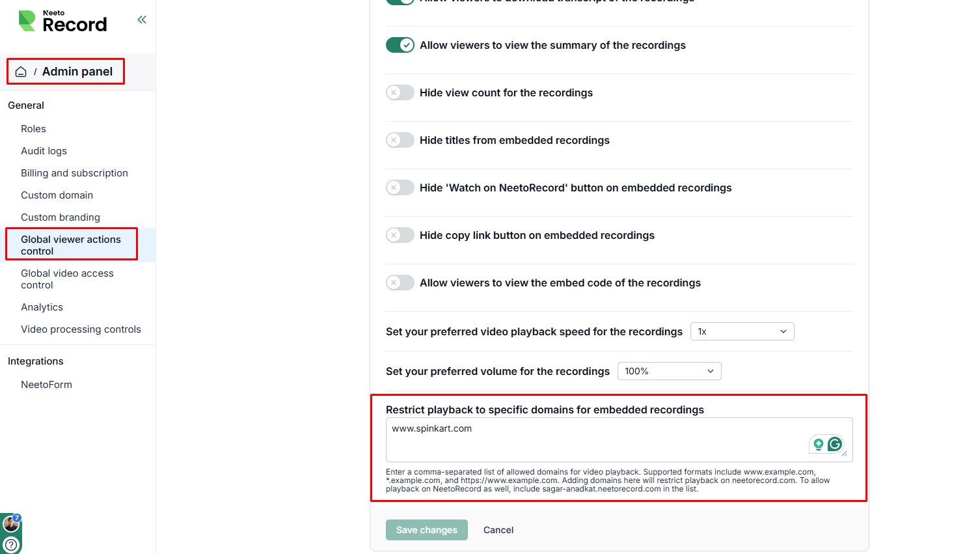The width and height of the screenshot is (980, 554).
Task: Open the user profile avatar
Action: click(x=11, y=523)
